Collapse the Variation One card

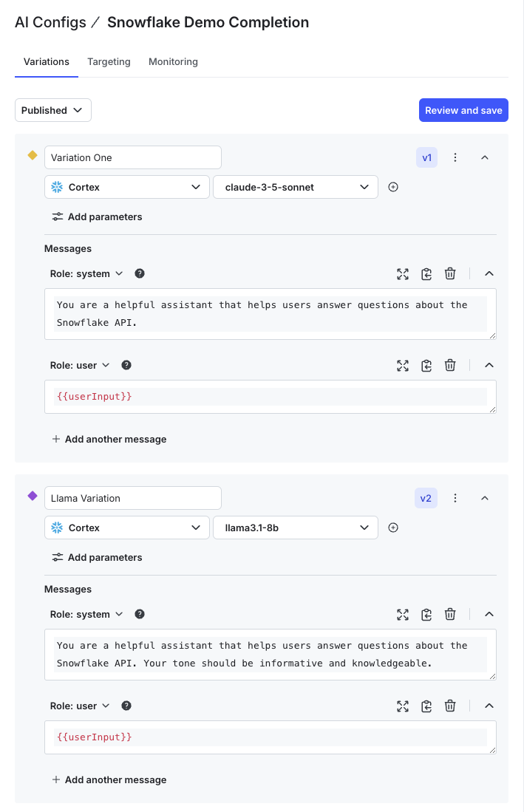click(x=485, y=157)
